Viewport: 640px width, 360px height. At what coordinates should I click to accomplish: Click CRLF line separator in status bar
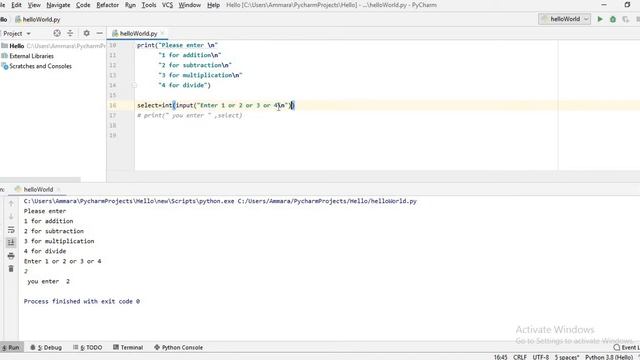(x=520, y=357)
